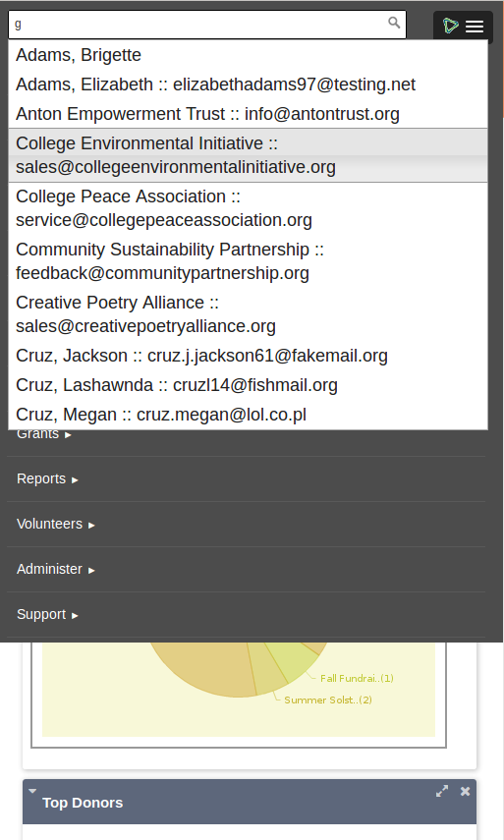Choose the Community Sustainability Partnership result
Image resolution: width=504 pixels, height=840 pixels.
point(248,261)
